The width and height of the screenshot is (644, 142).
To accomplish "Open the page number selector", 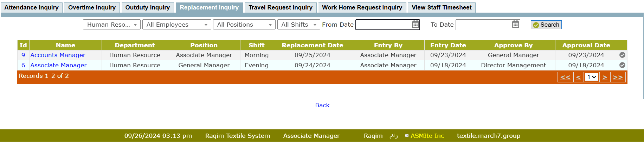I will coord(592,77).
